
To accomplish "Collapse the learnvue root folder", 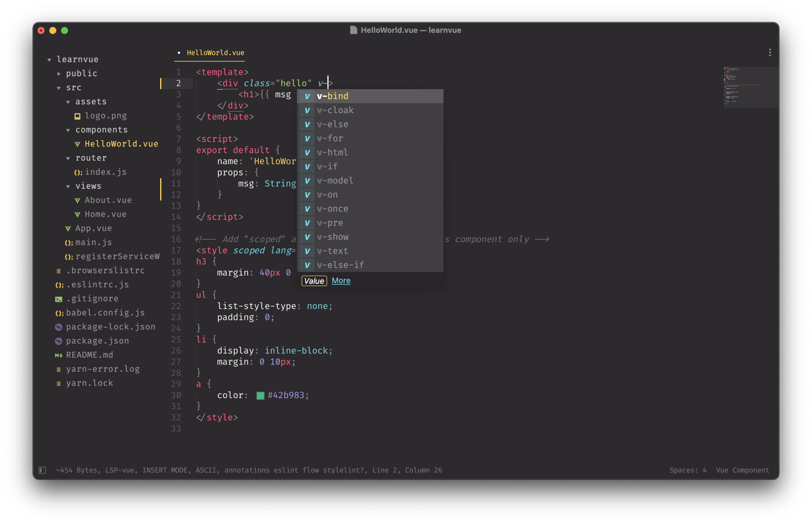I will [49, 60].
